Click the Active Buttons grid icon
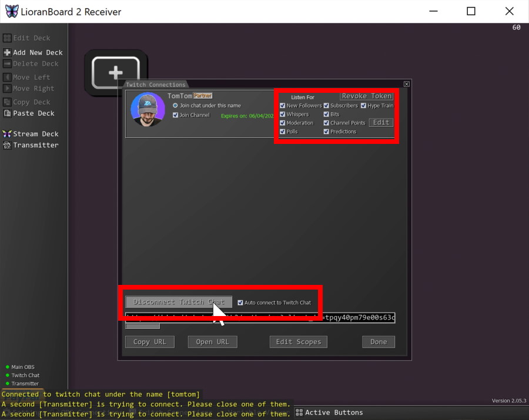The image size is (529, 420). point(299,412)
